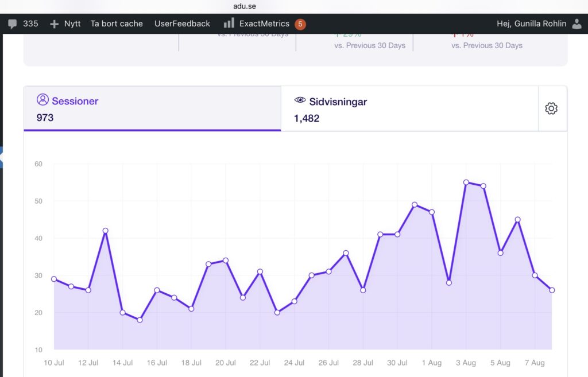
Task: Click the plus icon beside Nytt
Action: pyautogui.click(x=55, y=24)
